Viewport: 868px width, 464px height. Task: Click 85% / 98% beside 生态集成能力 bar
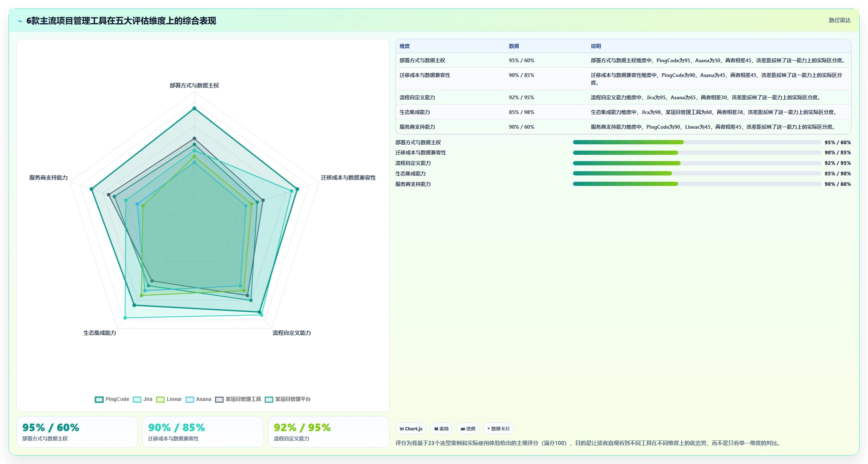(837, 174)
